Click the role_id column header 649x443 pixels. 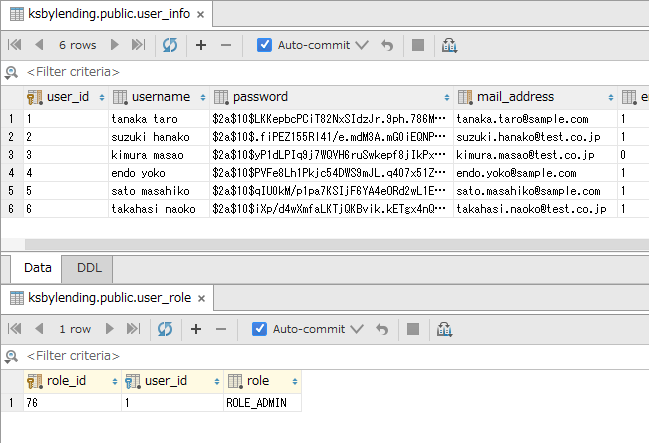(72, 381)
